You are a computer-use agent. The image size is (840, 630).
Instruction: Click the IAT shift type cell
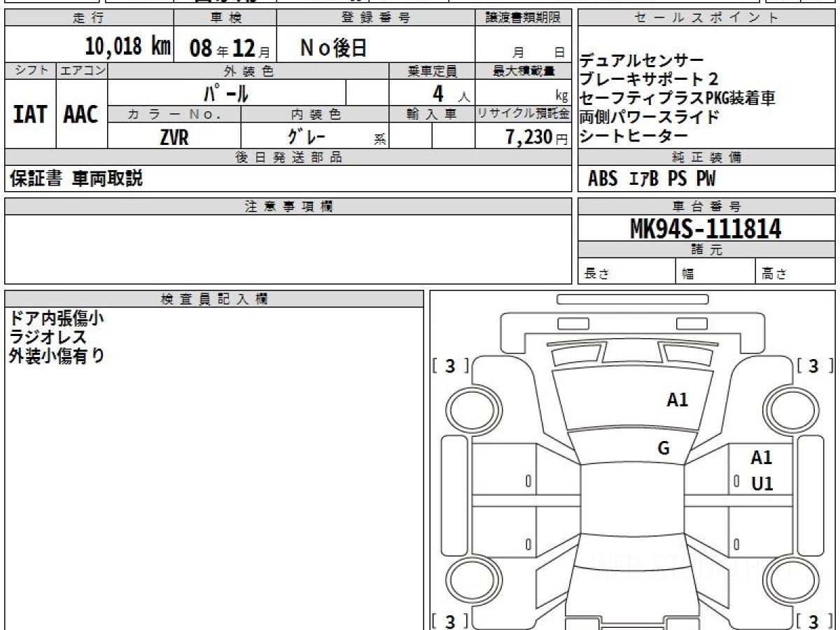pyautogui.click(x=30, y=114)
